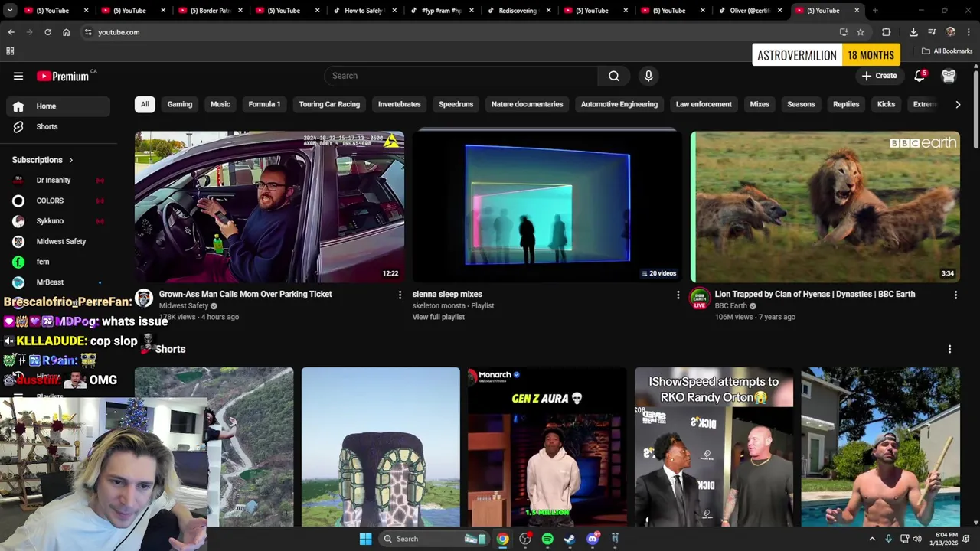Click Midwest Safety channel avatar under video
This screenshot has height=551, width=980.
click(144, 298)
